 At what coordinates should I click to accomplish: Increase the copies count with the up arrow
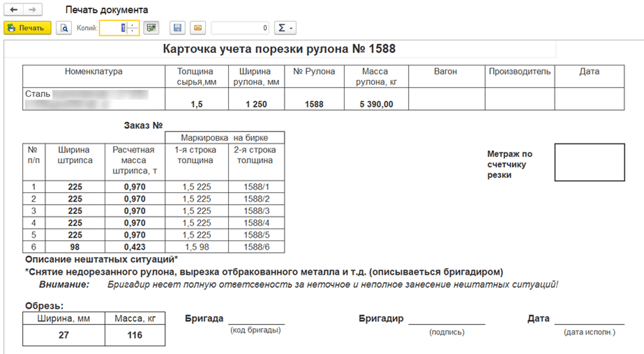[x=133, y=25]
